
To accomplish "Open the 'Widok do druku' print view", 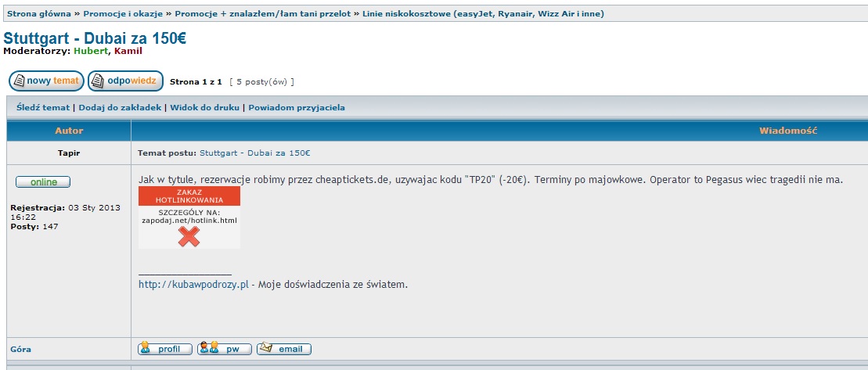I will click(205, 108).
